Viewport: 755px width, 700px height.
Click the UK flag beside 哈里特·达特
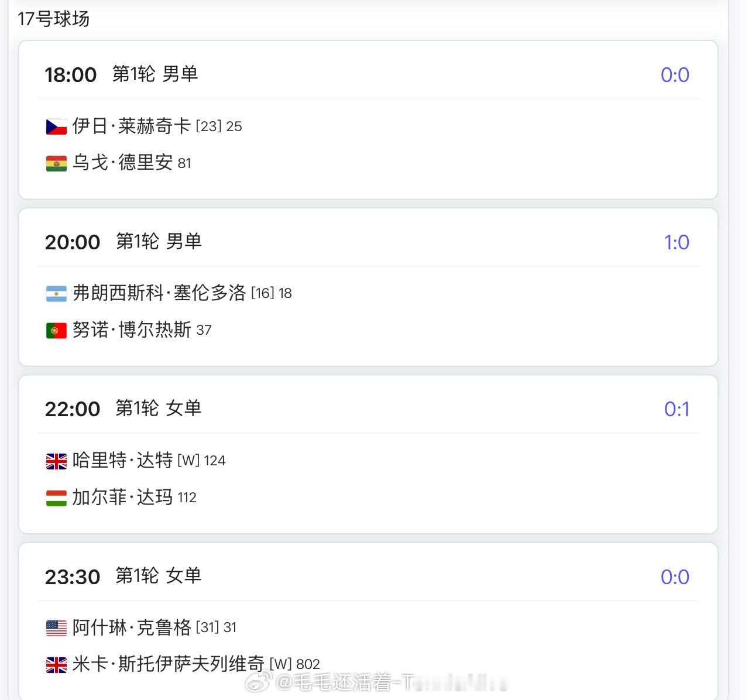pyautogui.click(x=56, y=461)
